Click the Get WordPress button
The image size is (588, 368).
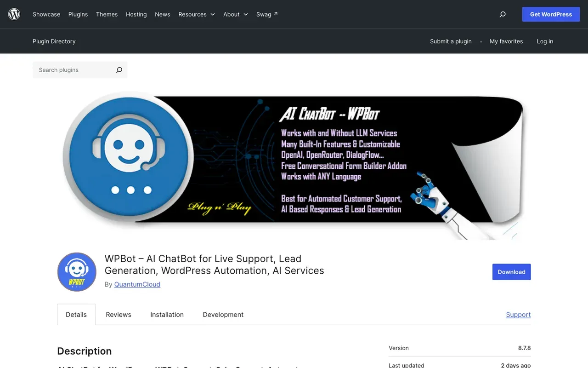(551, 14)
